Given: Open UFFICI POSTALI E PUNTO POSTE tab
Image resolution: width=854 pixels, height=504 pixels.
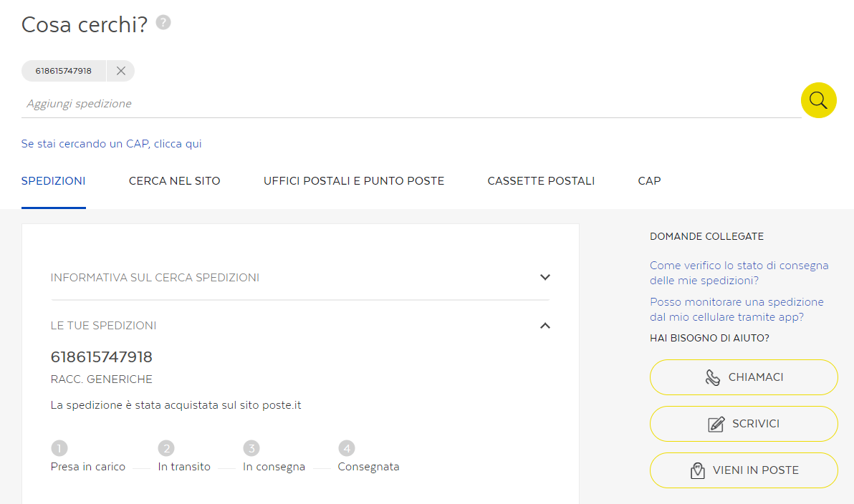Looking at the screenshot, I should [354, 181].
